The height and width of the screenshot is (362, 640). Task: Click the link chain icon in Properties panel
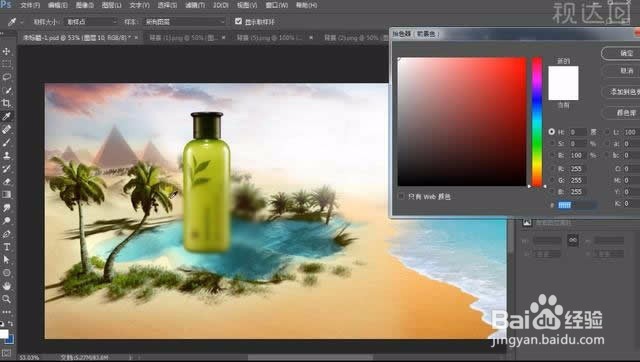(x=573, y=240)
